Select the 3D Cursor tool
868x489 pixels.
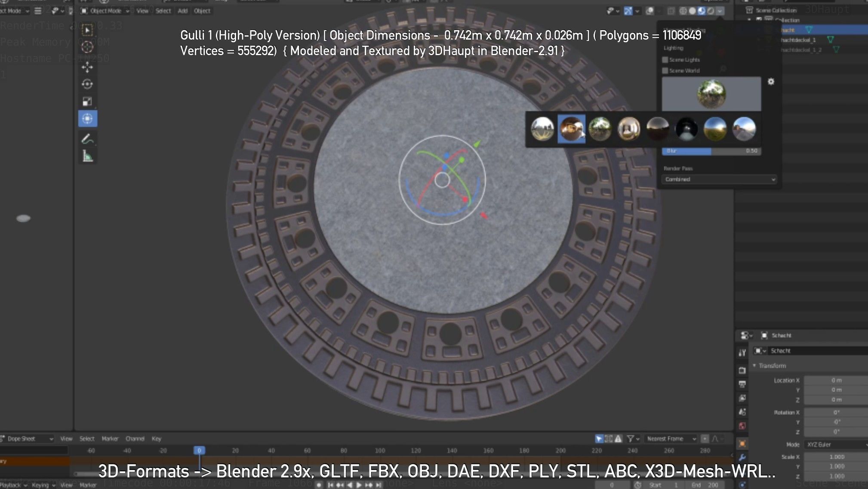pyautogui.click(x=87, y=47)
